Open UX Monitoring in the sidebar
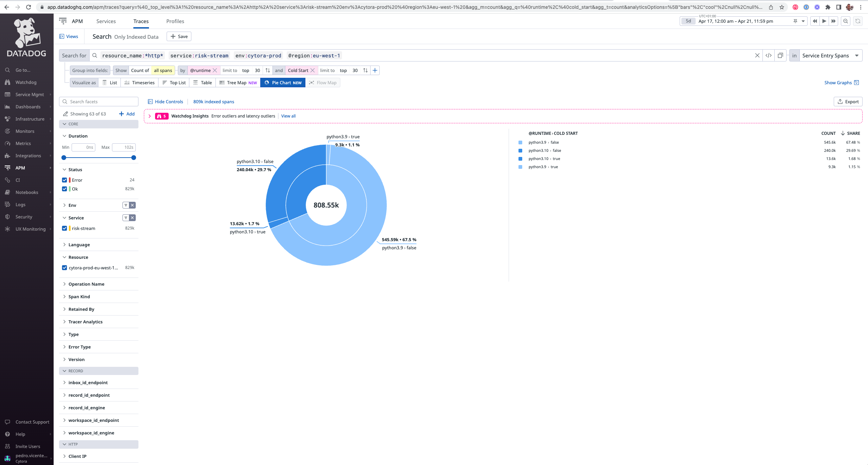Viewport: 868px width, 465px height. [30, 229]
